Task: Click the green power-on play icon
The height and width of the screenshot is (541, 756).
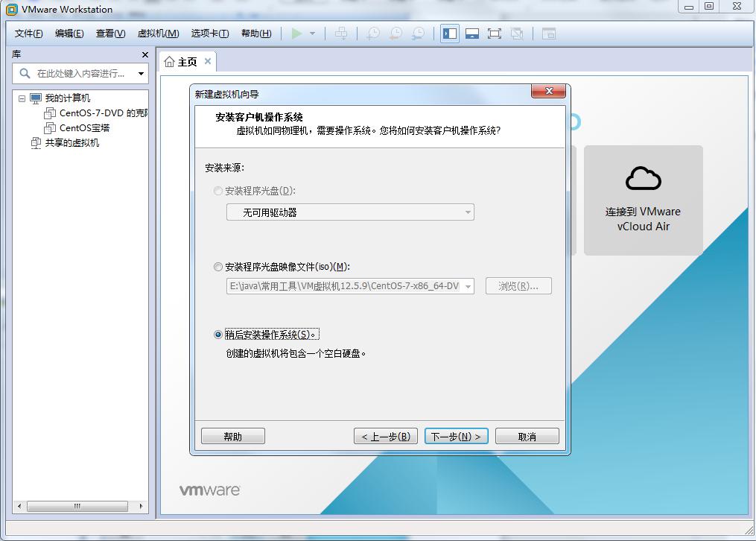Action: tap(296, 34)
